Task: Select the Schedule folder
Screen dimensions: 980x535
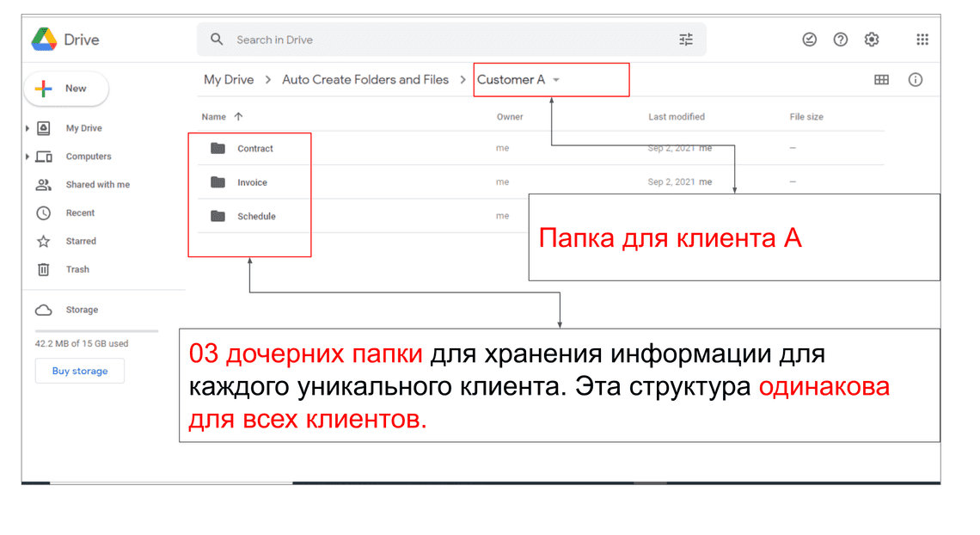Action: [256, 217]
